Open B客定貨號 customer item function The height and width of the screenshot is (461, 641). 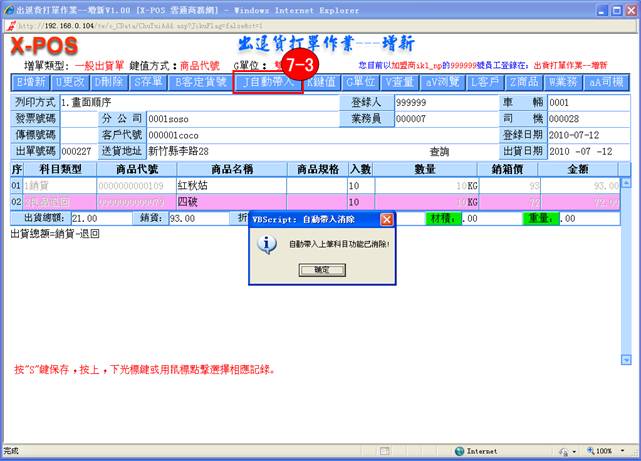[198, 82]
